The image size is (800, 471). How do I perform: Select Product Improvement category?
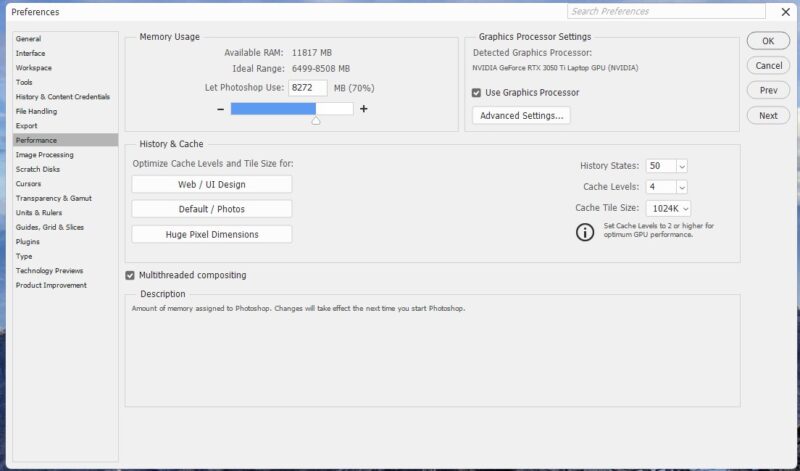pos(65,285)
